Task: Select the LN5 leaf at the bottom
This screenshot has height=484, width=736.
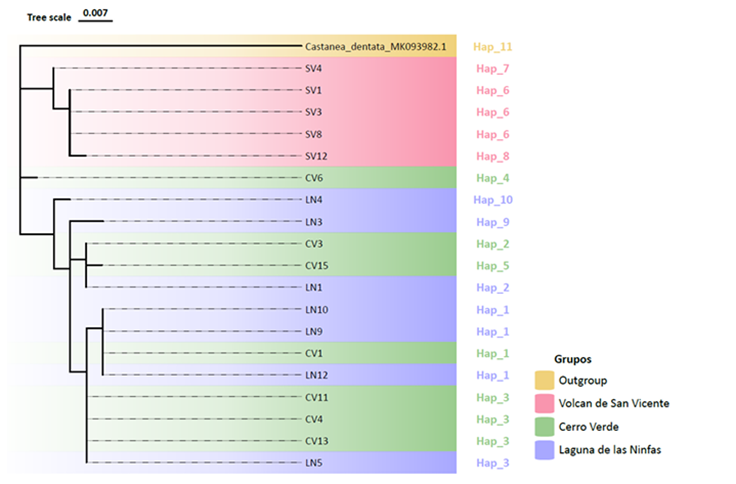Action: pos(314,463)
